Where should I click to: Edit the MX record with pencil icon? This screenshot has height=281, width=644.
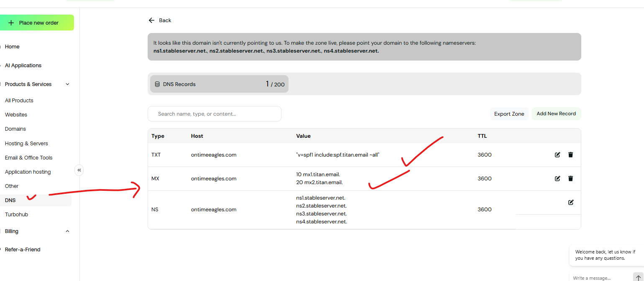coord(557,179)
